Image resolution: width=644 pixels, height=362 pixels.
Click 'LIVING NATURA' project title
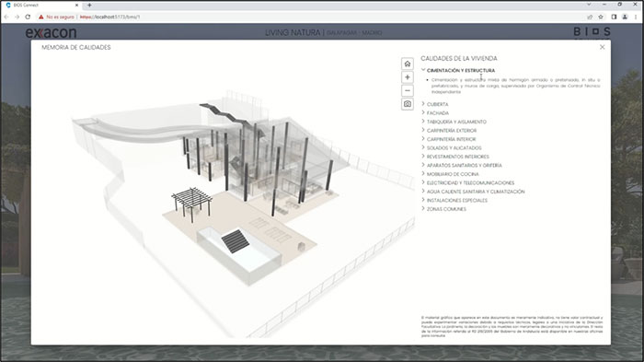click(x=293, y=32)
